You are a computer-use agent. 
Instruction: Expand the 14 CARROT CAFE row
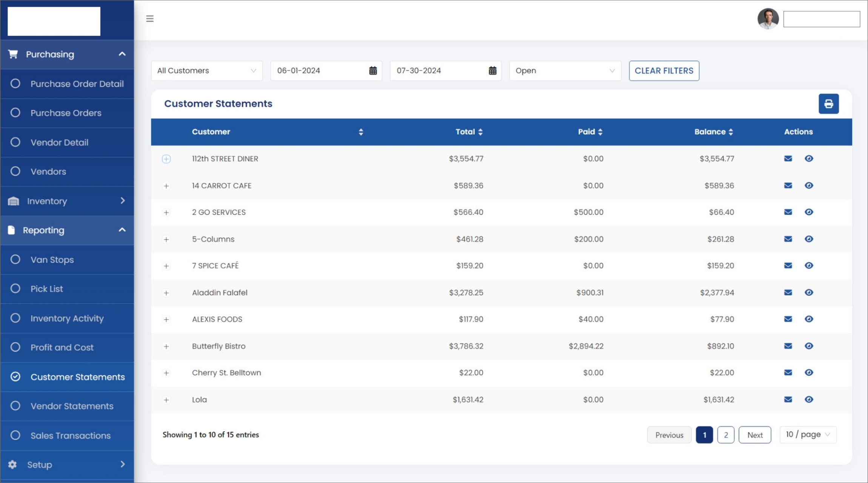[166, 186]
